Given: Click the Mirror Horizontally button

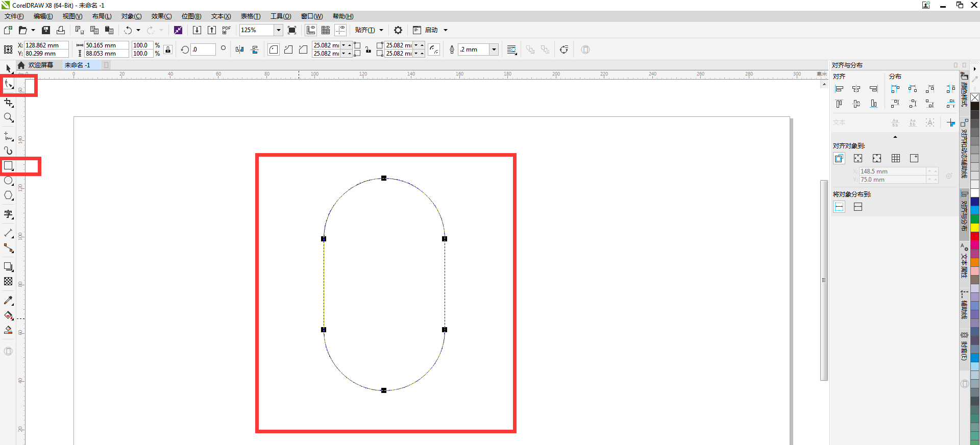Looking at the screenshot, I should (240, 50).
